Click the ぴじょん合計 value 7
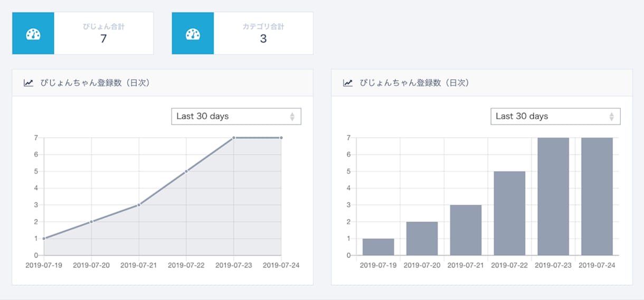 [103, 39]
